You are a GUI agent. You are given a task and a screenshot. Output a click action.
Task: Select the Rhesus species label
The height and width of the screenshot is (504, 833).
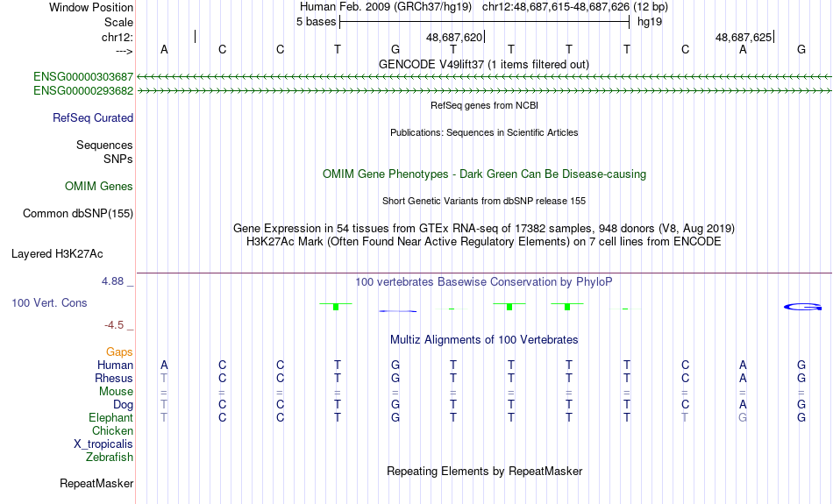(114, 378)
